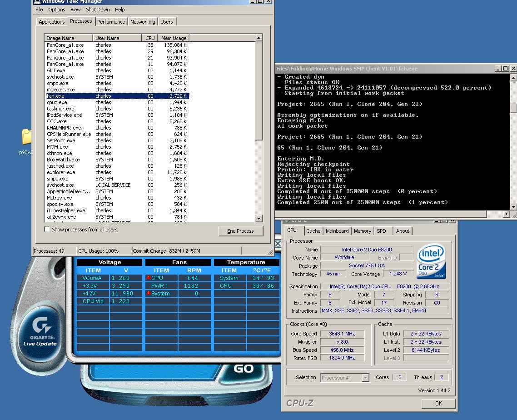Sort processes by Mem Usage column
517x420 pixels.
pos(174,38)
